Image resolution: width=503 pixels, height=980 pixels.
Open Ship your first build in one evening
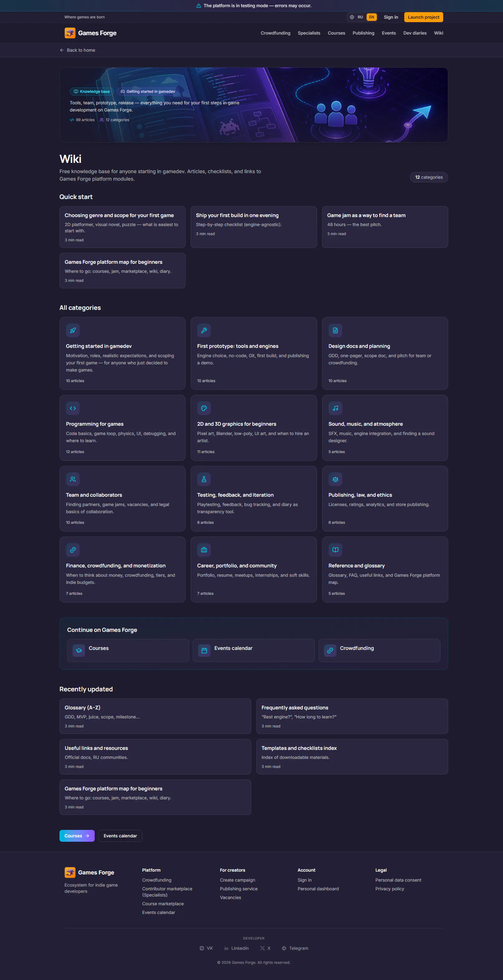254,227
